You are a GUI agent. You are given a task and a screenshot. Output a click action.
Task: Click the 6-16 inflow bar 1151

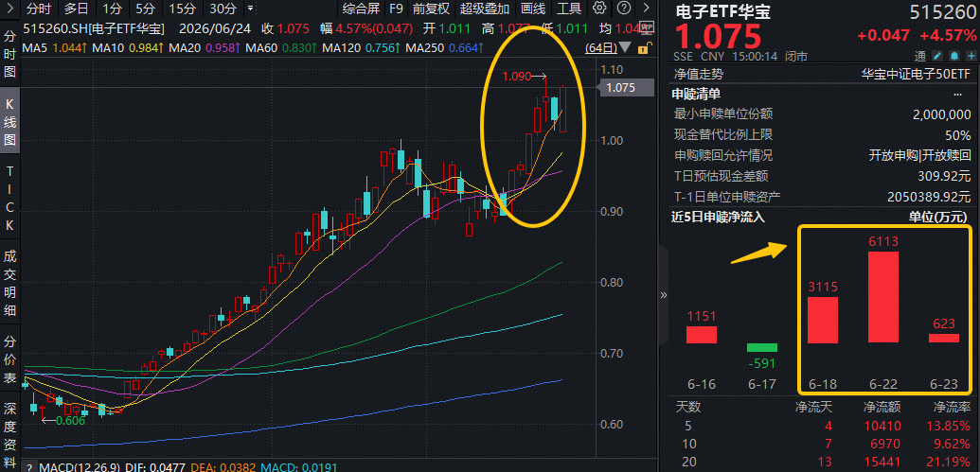[x=702, y=335]
